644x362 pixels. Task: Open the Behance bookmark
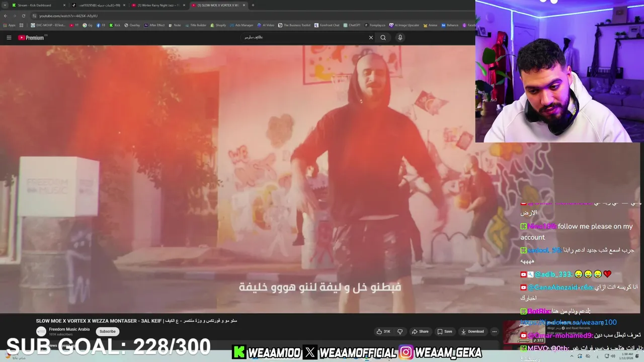click(x=450, y=25)
